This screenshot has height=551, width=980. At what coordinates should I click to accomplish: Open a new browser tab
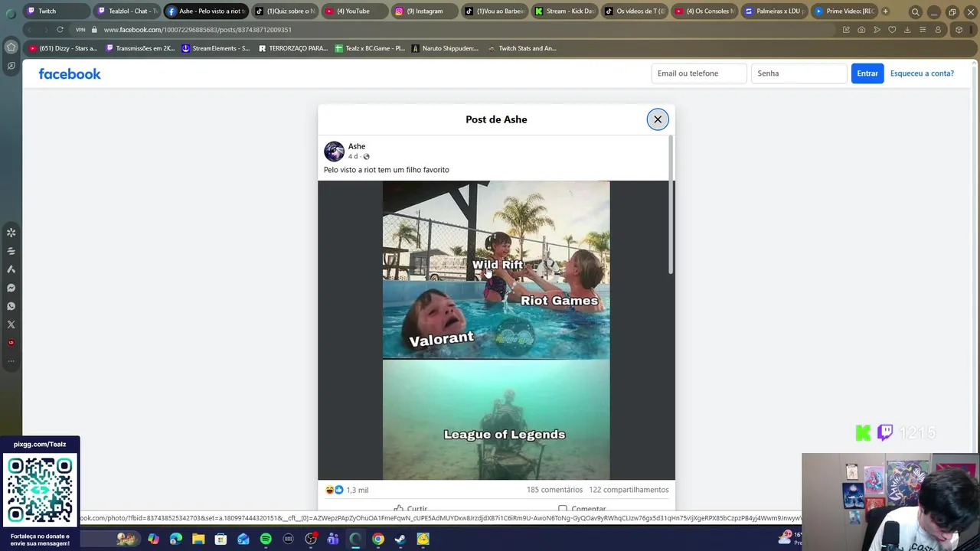point(885,11)
